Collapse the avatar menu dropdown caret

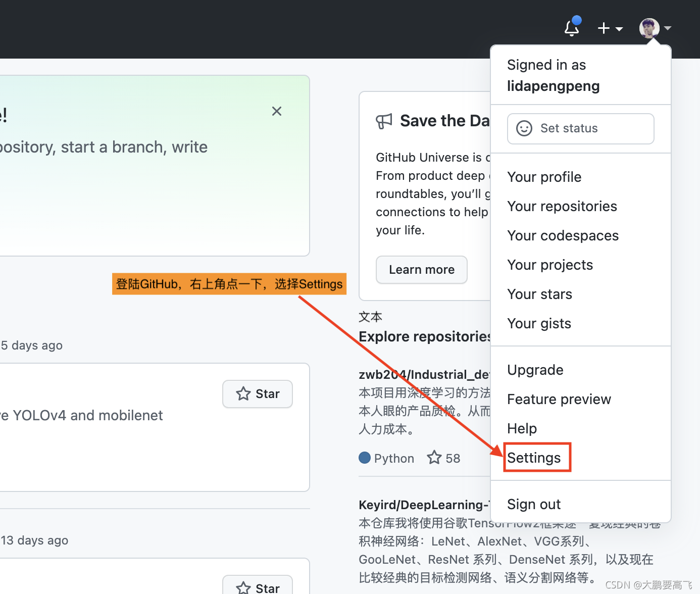668,28
